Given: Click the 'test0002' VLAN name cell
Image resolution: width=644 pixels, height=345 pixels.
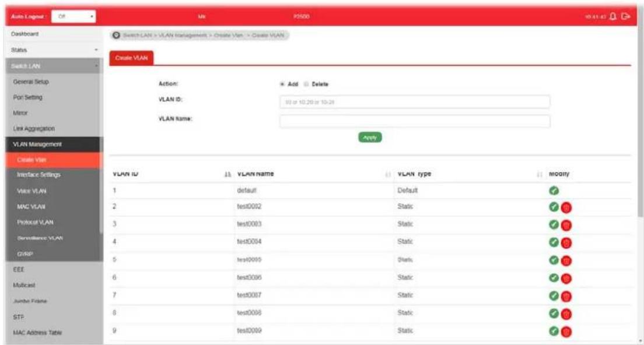Looking at the screenshot, I should (249, 207).
